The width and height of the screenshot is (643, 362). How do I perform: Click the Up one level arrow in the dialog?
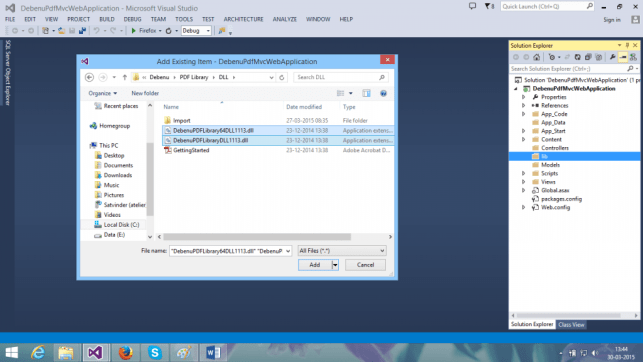click(125, 77)
